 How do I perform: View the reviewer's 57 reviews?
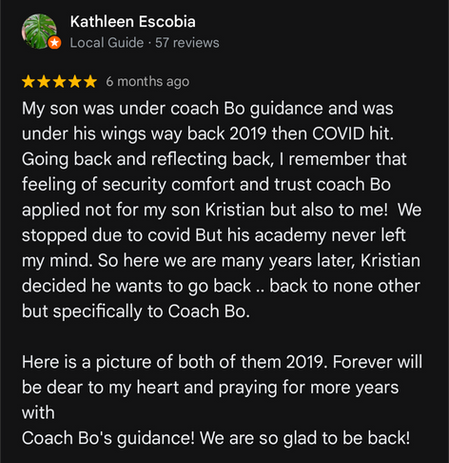(x=187, y=43)
